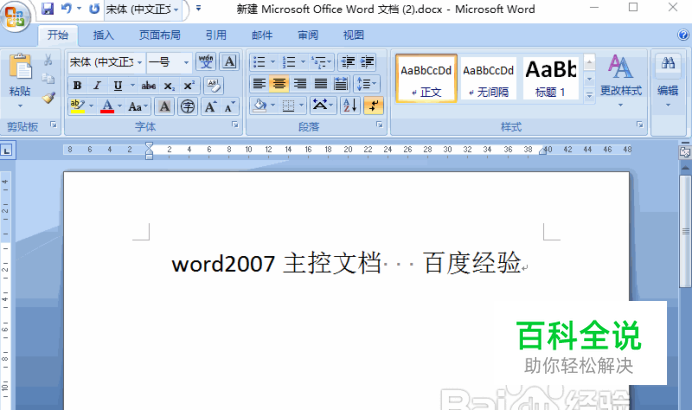The width and height of the screenshot is (692, 410).
Task: Align paragraph right
Action: (x=300, y=84)
